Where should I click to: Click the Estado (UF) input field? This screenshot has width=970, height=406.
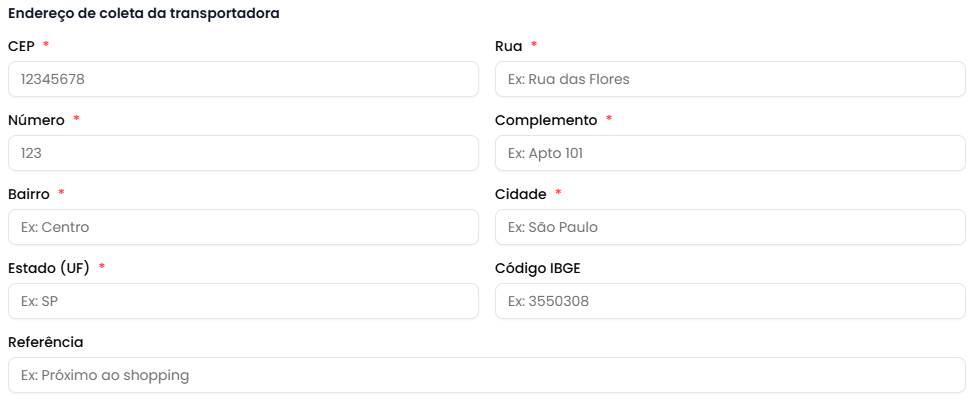click(243, 301)
